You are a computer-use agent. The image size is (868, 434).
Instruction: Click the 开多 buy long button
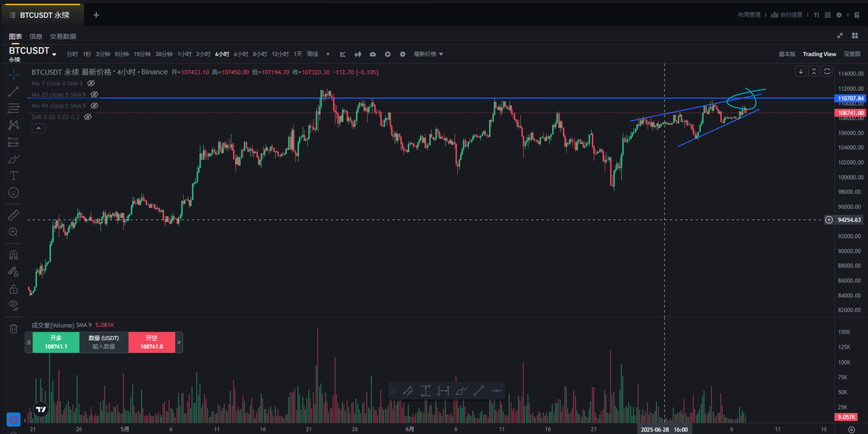pos(56,342)
